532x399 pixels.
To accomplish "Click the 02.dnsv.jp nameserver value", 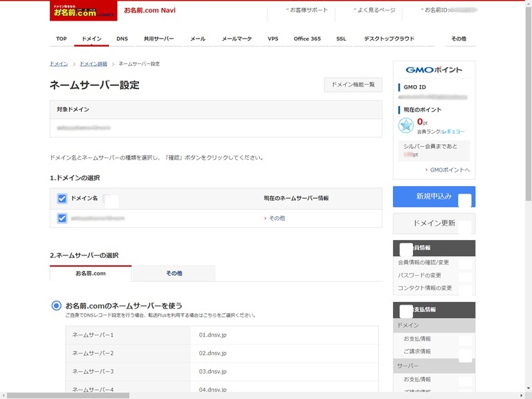I will coord(213,353).
